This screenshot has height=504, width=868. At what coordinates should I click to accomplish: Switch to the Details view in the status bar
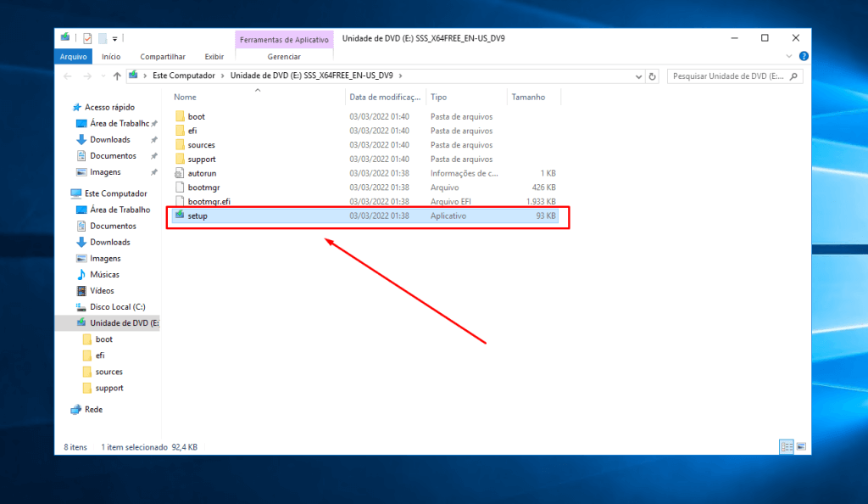[787, 446]
